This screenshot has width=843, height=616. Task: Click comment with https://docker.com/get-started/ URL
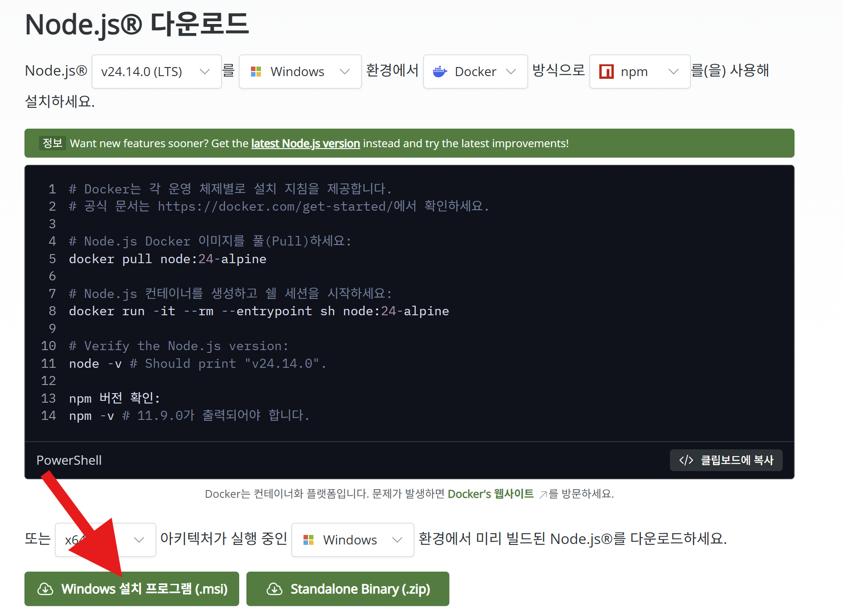(279, 207)
